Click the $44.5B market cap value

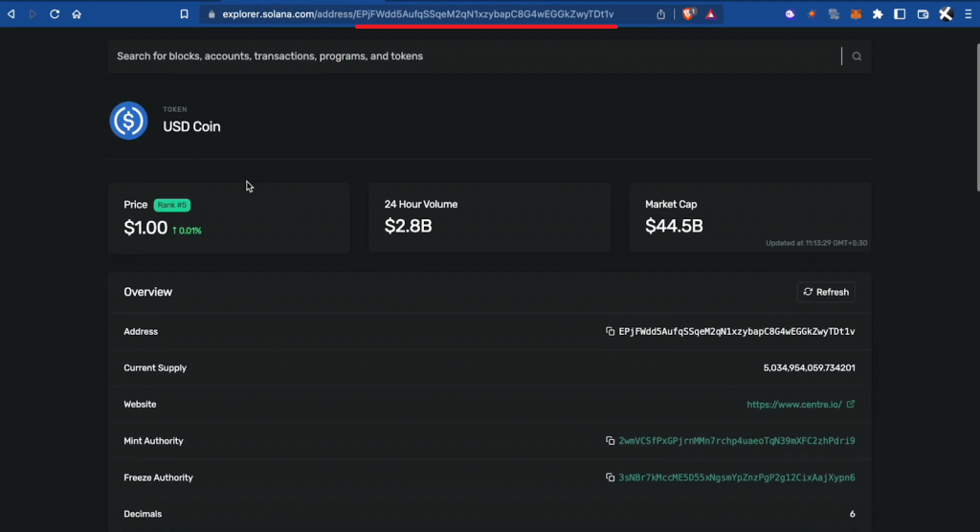[674, 226]
